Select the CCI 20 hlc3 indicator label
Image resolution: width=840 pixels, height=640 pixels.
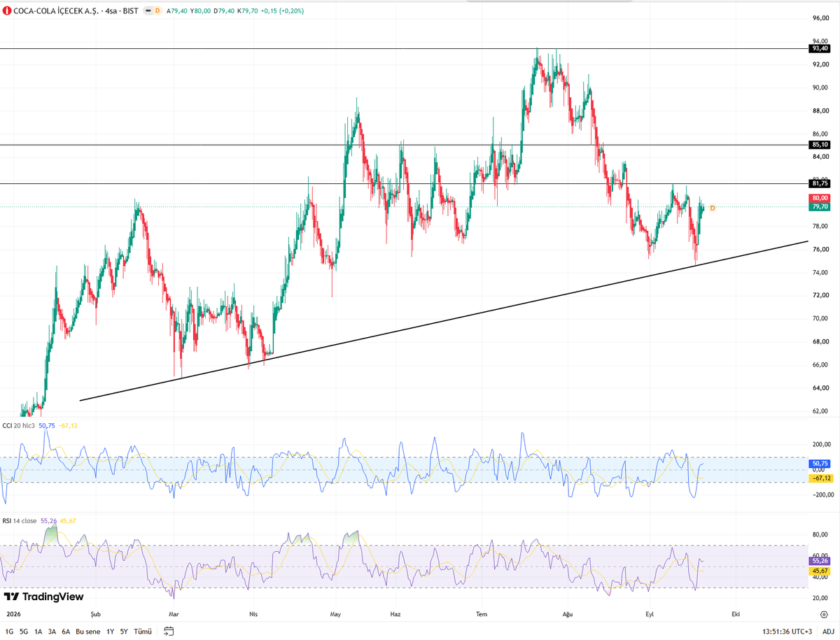coord(19,425)
